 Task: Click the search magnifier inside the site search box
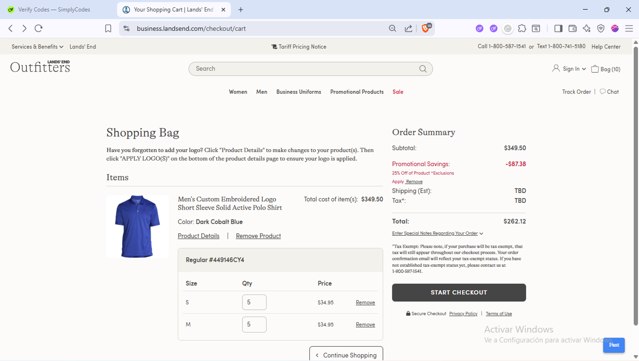point(423,68)
